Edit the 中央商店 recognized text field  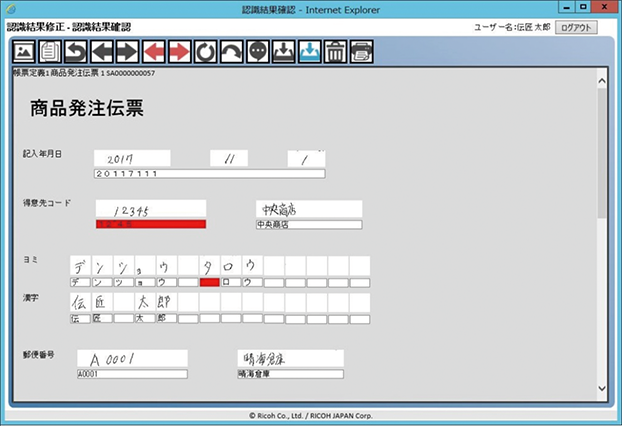point(308,225)
